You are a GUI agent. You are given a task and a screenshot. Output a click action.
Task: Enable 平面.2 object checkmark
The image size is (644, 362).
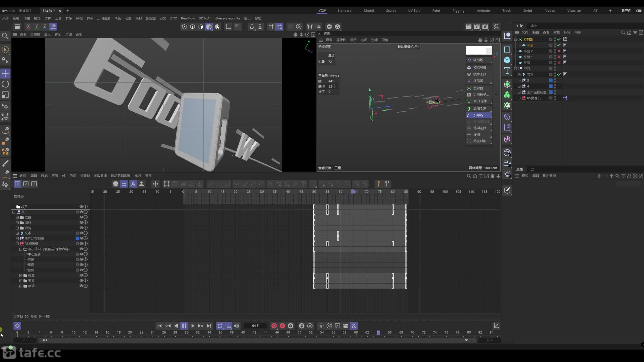point(559,51)
